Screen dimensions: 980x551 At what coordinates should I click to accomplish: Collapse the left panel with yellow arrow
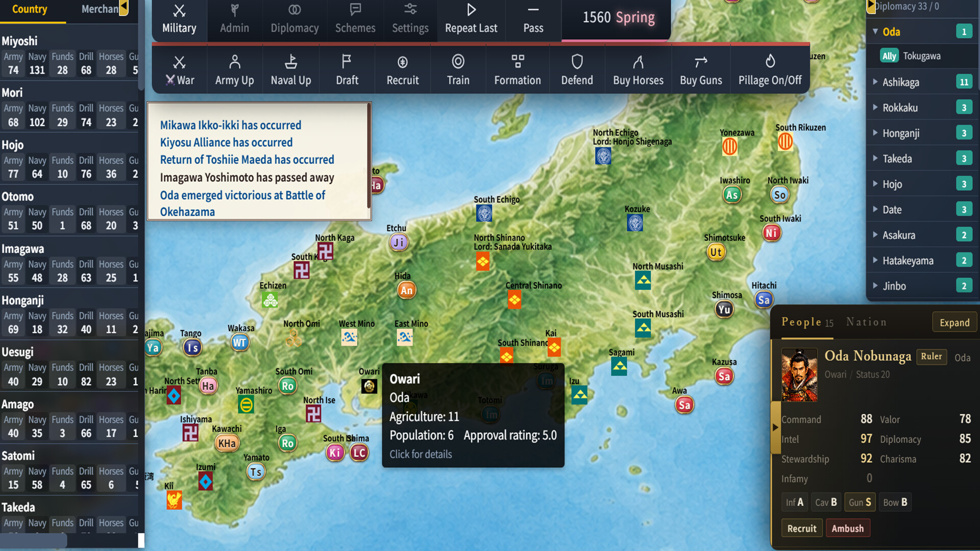(x=124, y=7)
